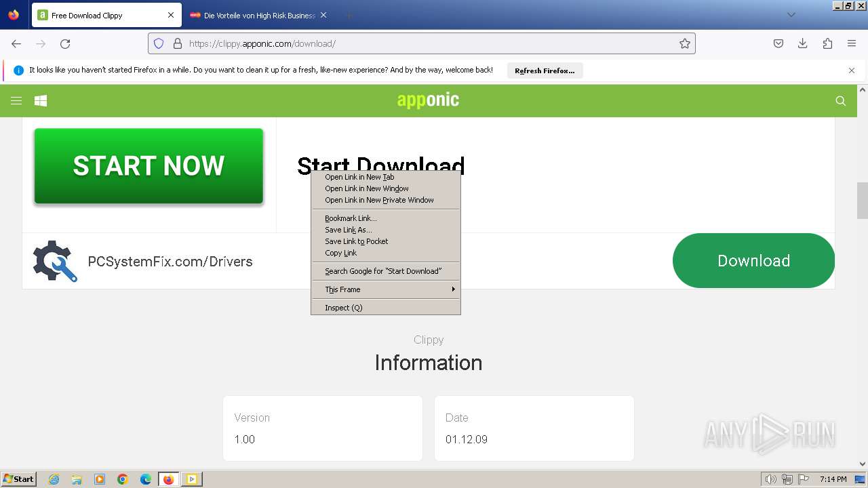Screen dimensions: 868x488
Task: Open the Save to Pocket icon
Action: 778,43
